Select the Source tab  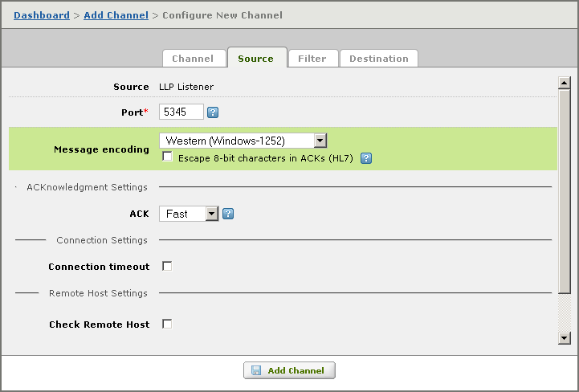257,58
